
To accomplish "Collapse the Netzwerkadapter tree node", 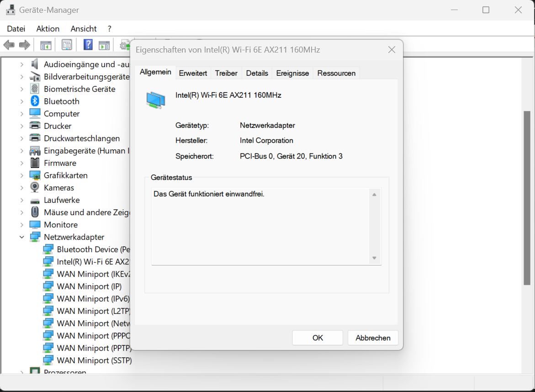I will coord(22,237).
